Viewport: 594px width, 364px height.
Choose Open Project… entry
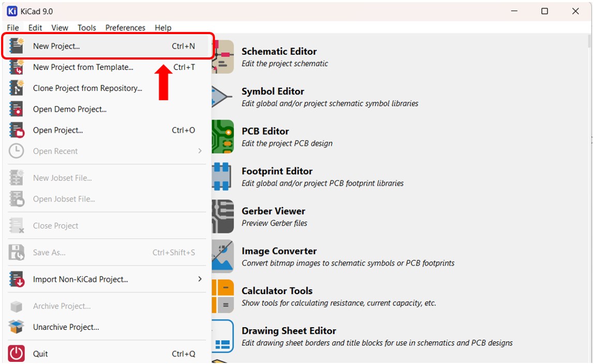[107, 130]
